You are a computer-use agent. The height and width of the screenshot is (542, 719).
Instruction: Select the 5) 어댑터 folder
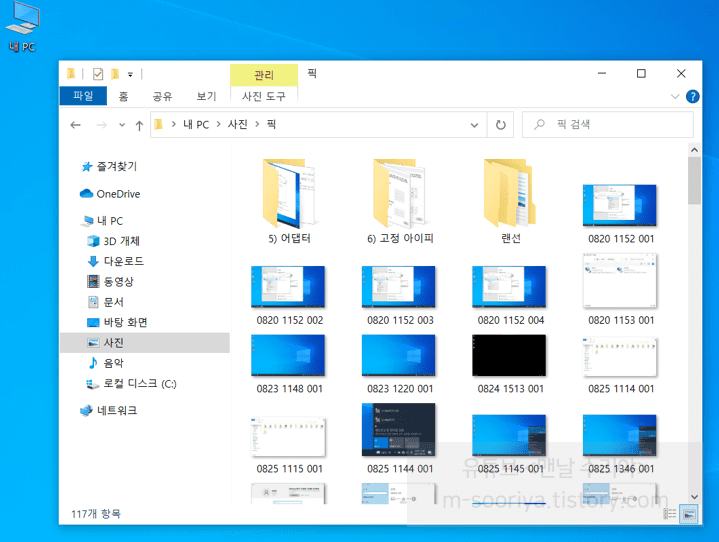click(289, 200)
